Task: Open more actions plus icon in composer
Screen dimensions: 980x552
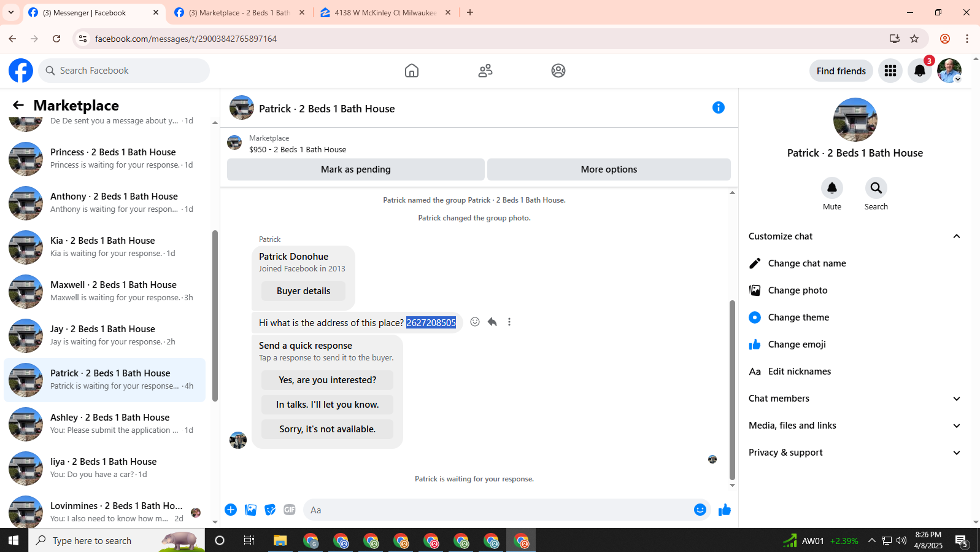Action: (231, 510)
